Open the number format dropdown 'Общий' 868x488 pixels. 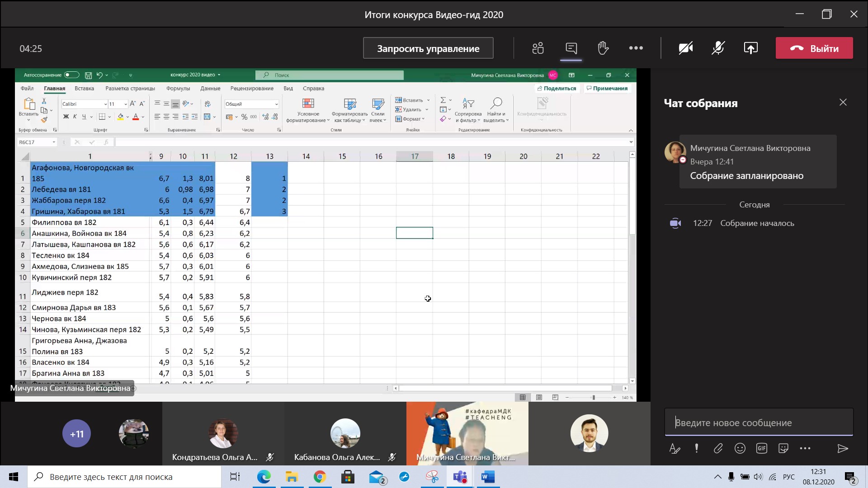276,104
